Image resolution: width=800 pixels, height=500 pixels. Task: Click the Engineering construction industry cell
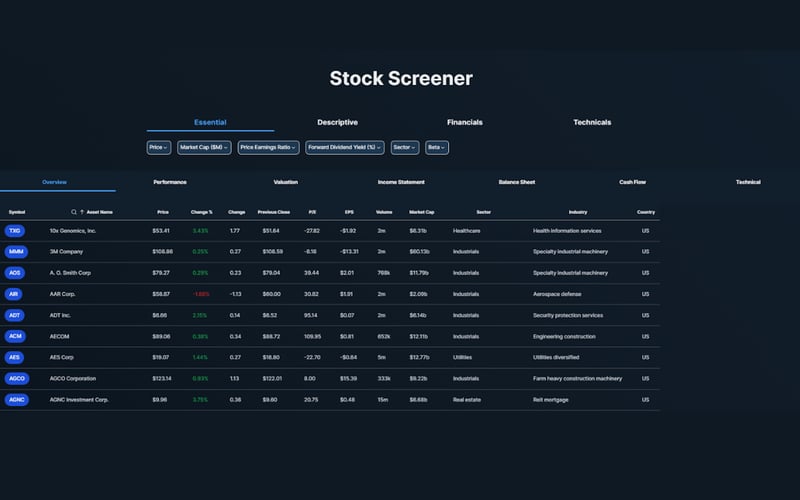(564, 337)
